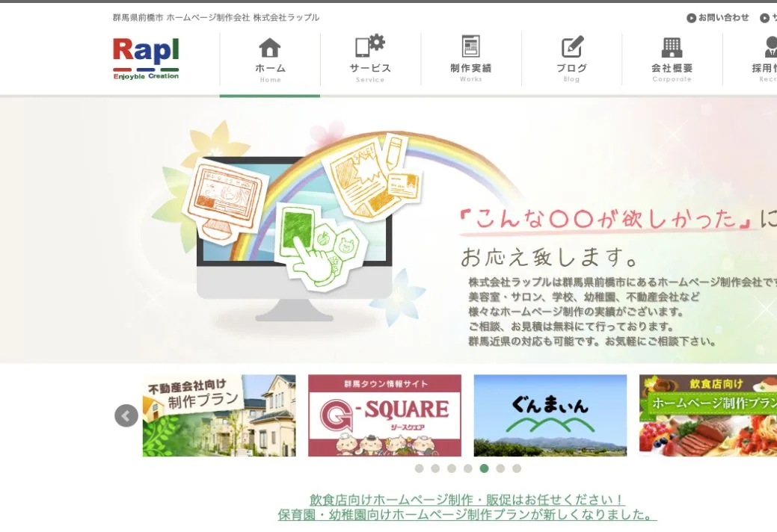Click the hero illustration of the computer monitor
Image resolution: width=777 pixels, height=532 pixels.
pyautogui.click(x=295, y=238)
